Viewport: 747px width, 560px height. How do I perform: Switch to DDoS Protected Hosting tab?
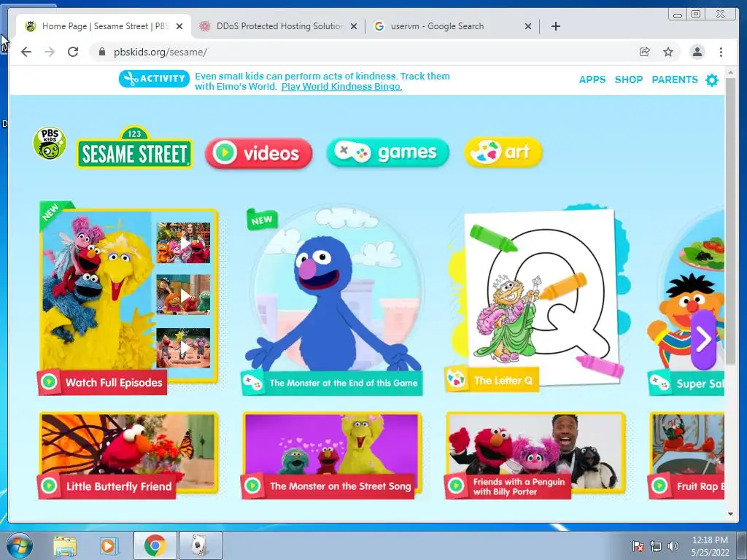tap(278, 26)
